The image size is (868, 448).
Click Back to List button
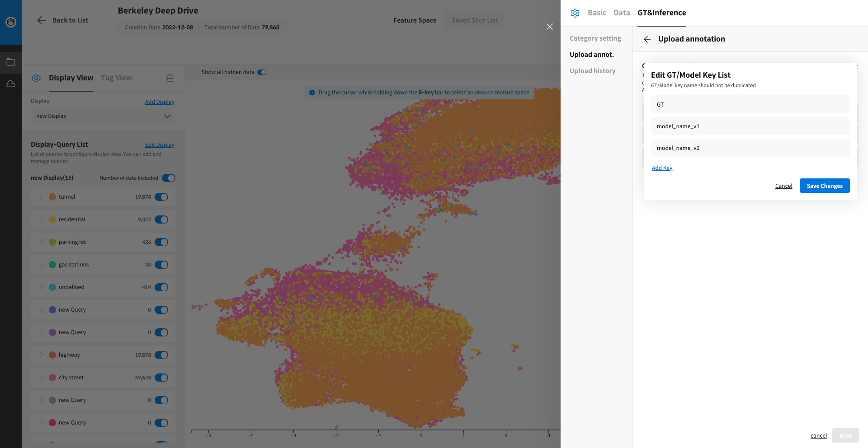(x=62, y=20)
